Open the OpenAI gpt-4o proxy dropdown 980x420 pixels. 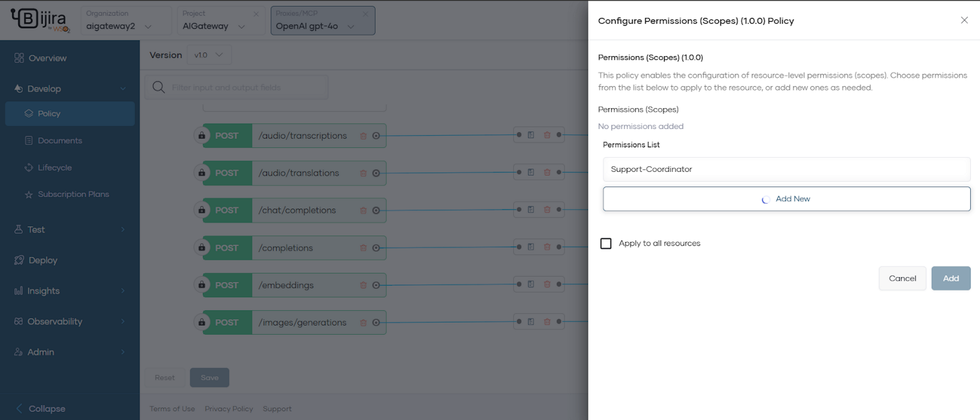323,20
